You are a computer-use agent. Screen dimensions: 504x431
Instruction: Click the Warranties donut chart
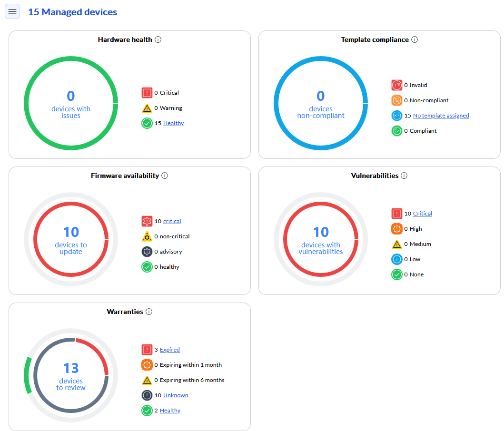(x=71, y=375)
